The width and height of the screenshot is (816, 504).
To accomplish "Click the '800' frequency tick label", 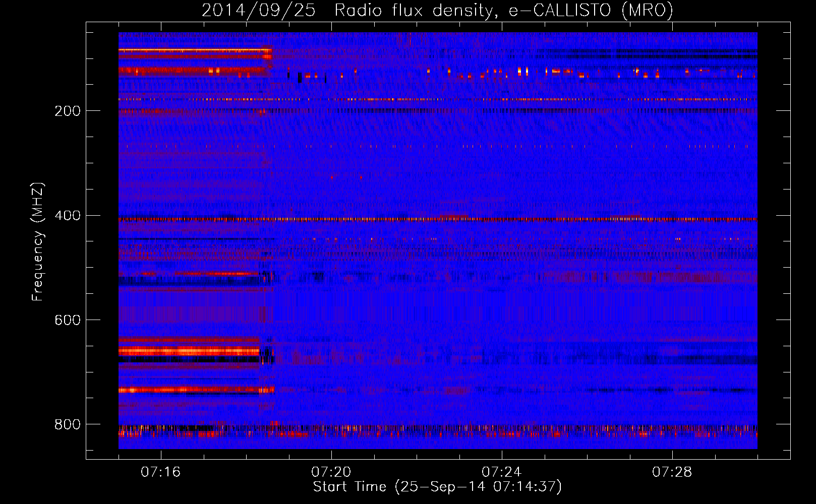I will coord(68,425).
